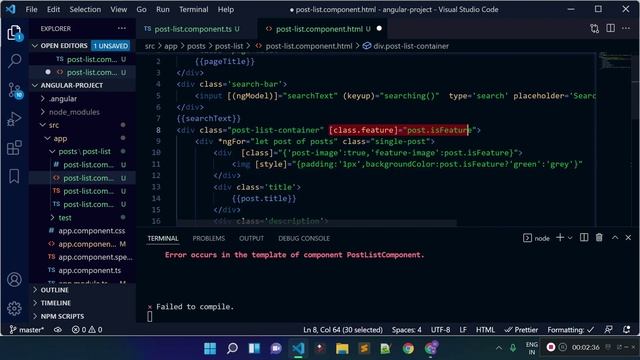The width and height of the screenshot is (640, 360).
Task: Split the editor to the right
Action: coord(610,28)
